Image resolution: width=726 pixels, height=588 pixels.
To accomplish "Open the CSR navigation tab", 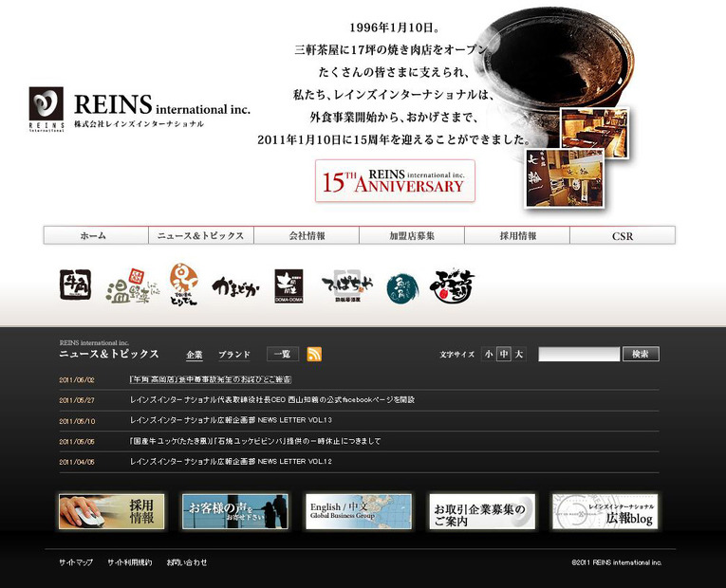I will pyautogui.click(x=623, y=235).
